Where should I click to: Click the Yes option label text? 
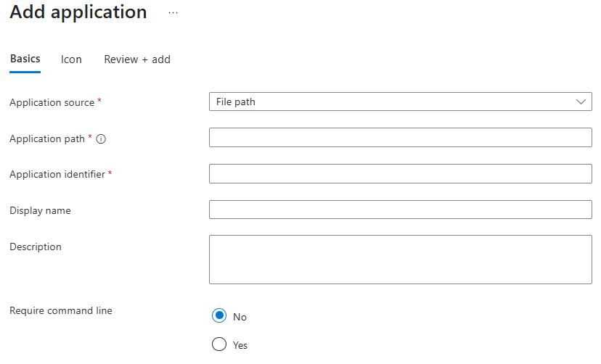pyautogui.click(x=240, y=345)
